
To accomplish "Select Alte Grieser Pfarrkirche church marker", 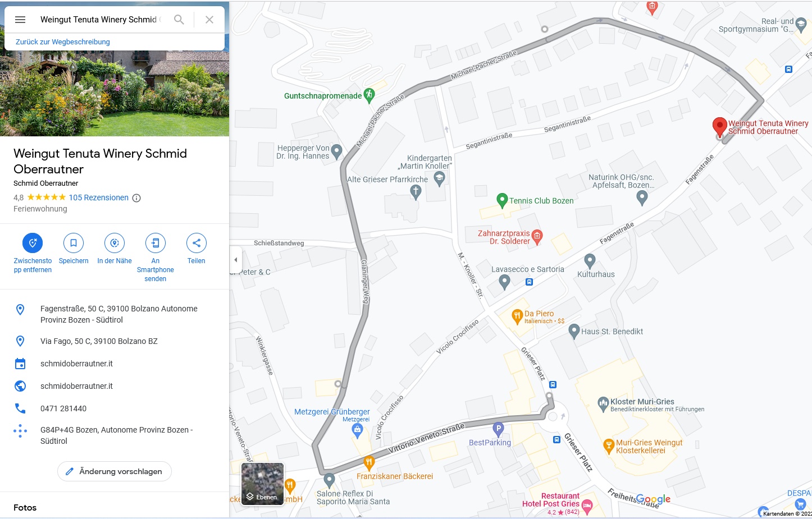I will coord(416,192).
